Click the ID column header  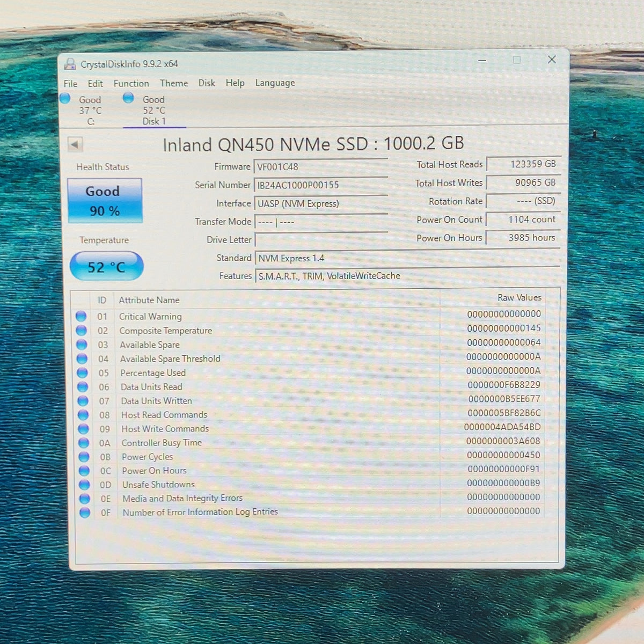(x=102, y=300)
